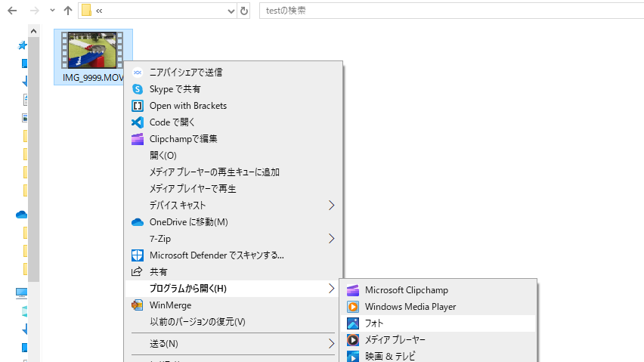Click the navigation pane scroll up arrow

[34, 31]
